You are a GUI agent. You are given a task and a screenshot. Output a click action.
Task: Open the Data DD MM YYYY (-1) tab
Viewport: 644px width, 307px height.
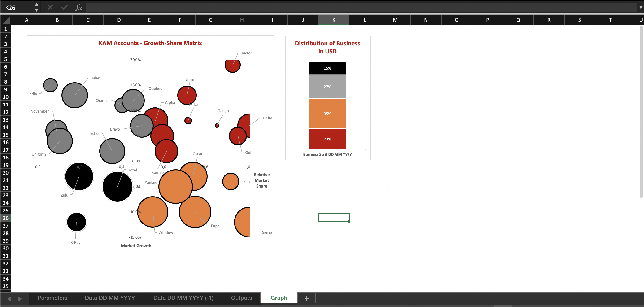tap(183, 298)
